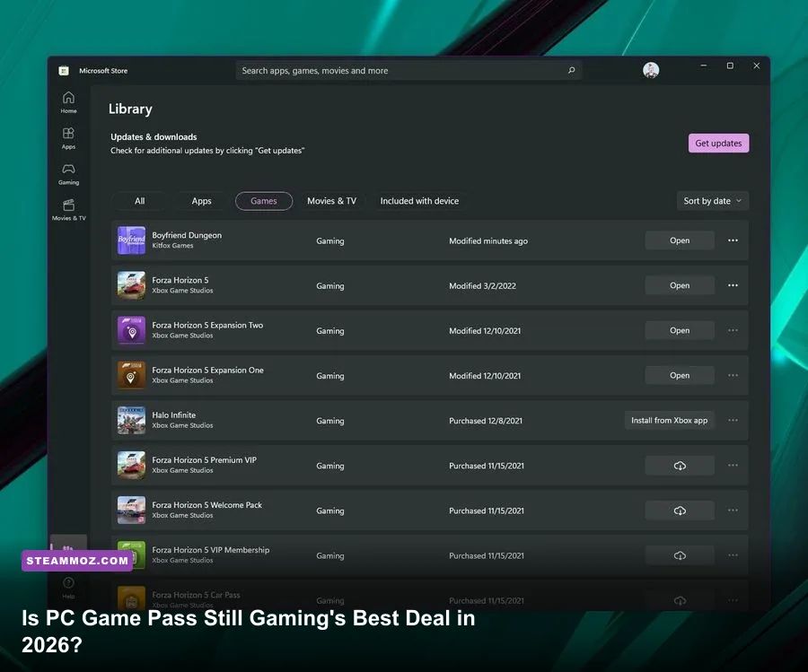Image resolution: width=808 pixels, height=672 pixels.
Task: Click Forza Horizon 5 Expansion One icon
Action: pyautogui.click(x=131, y=375)
